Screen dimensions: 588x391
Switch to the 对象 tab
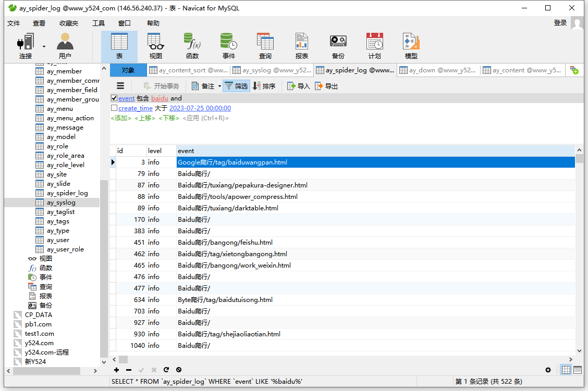[128, 70]
